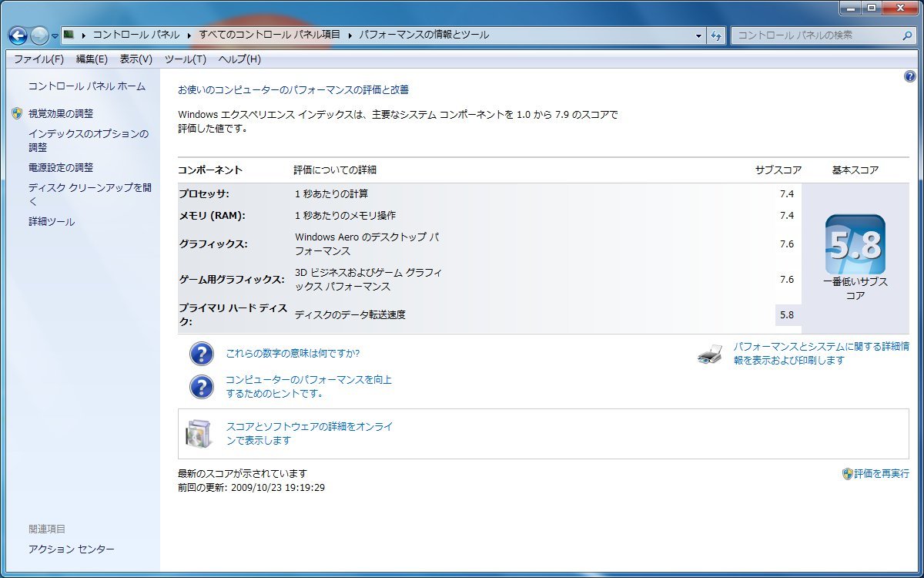Go to コントロール パネル ホーム
Viewport: 924px width, 578px height.
pos(87,86)
